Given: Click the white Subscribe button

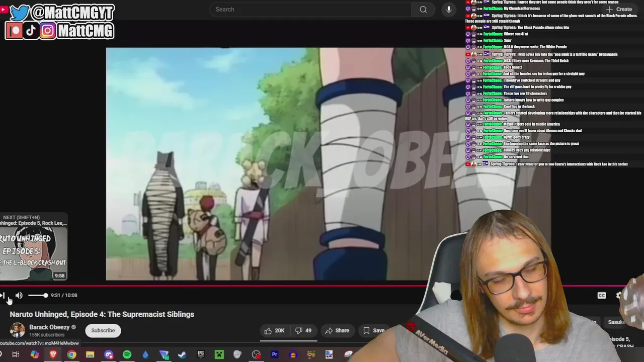Looking at the screenshot, I should point(103,330).
